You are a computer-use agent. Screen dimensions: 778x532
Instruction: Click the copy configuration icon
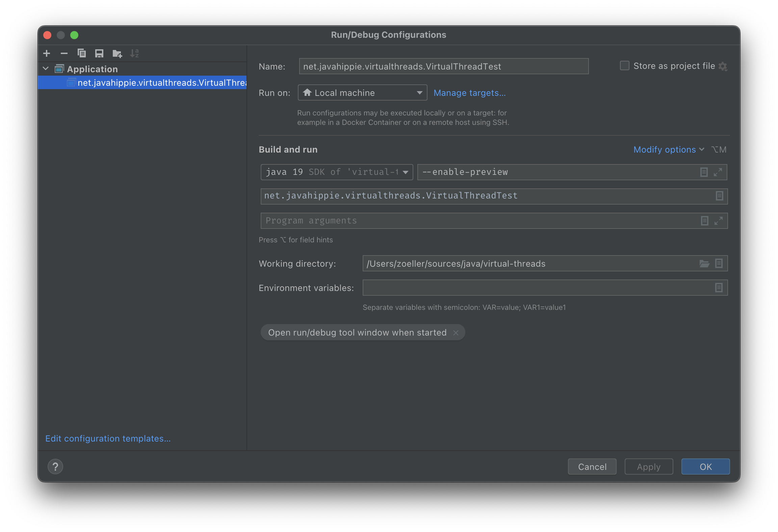[x=82, y=53]
